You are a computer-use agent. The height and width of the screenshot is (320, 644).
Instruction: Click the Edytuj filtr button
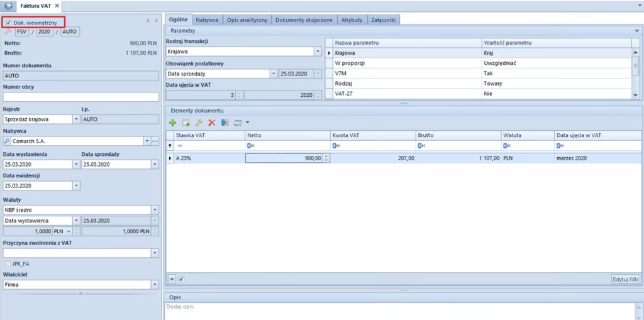tap(625, 279)
